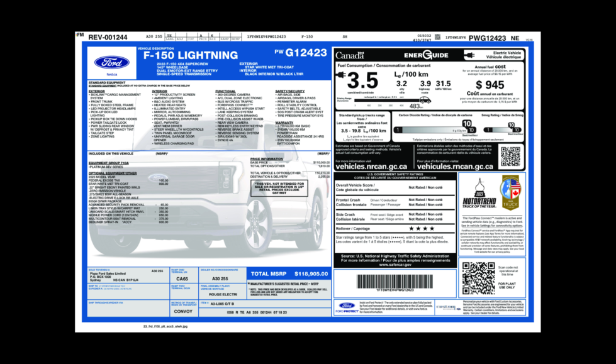Click the 'Equipment Group 710A' heading
The image size is (616, 364).
point(108,163)
